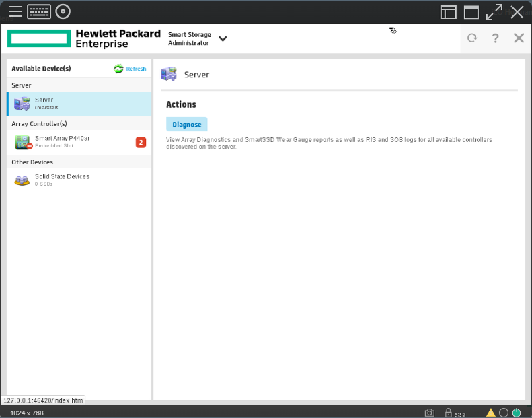The image size is (532, 418).
Task: Open the virtual keyboard icon
Action: [x=39, y=11]
